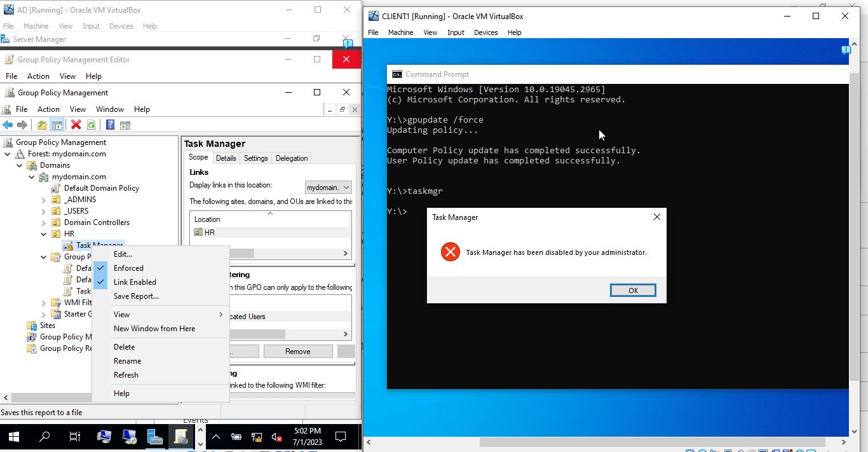Collapse the Forest: mydomain.com node
868x452 pixels.
tap(8, 154)
